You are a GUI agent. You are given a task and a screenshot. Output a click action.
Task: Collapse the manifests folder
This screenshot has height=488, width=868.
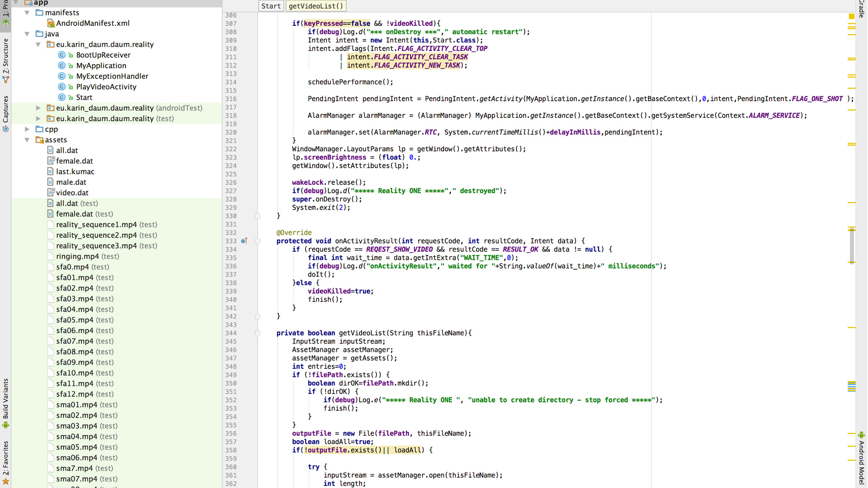tap(27, 13)
